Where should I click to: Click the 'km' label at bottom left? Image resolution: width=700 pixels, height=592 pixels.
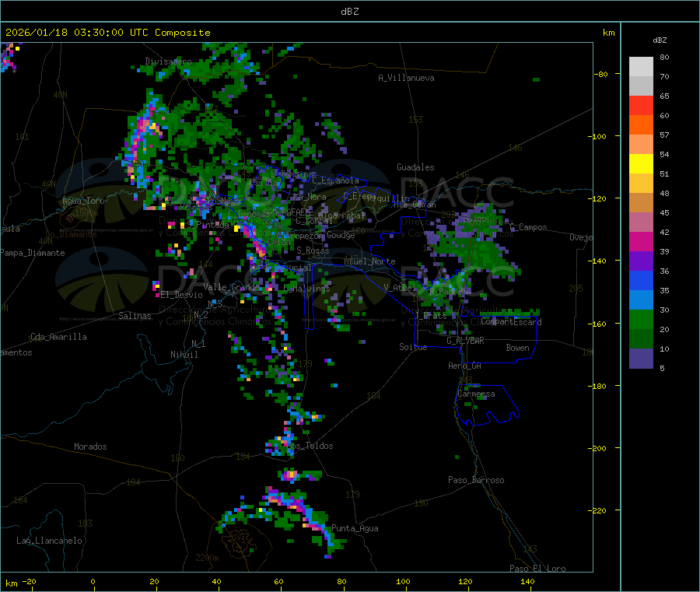click(x=11, y=583)
